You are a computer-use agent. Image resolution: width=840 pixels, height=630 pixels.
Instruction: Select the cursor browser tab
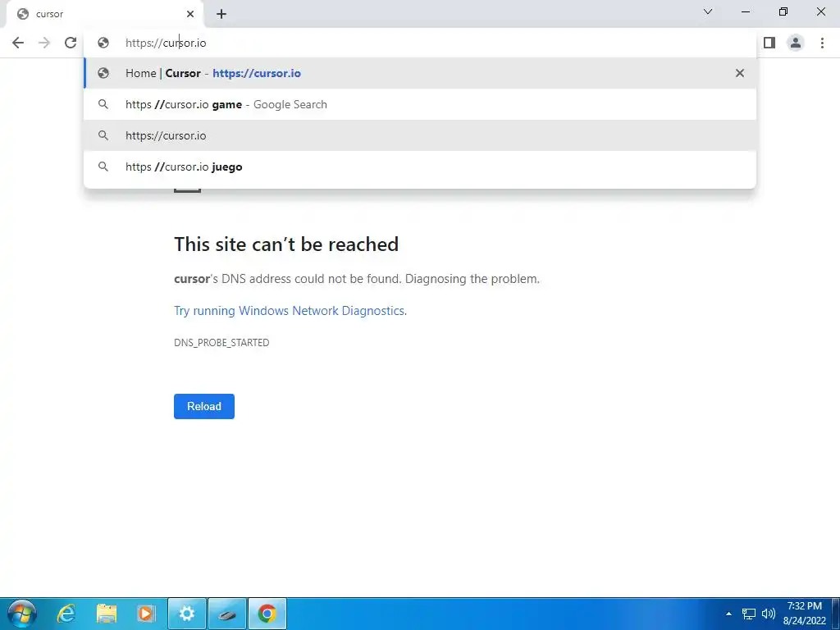[x=104, y=15]
